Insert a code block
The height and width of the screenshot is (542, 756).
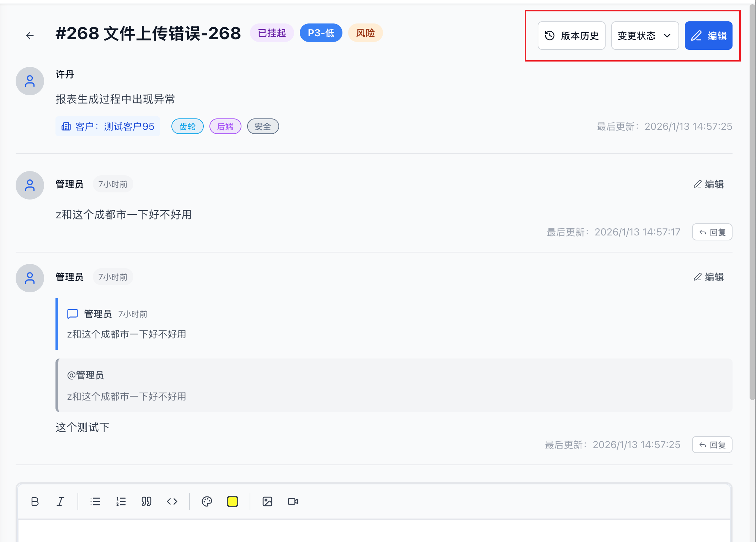click(172, 501)
